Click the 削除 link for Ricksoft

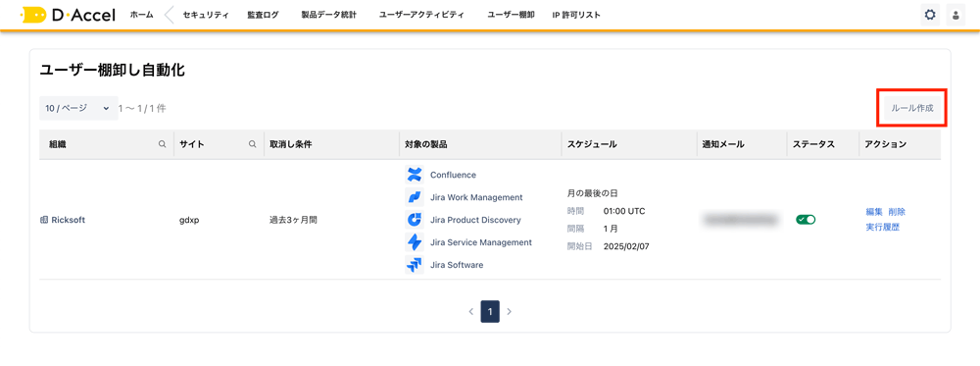pyautogui.click(x=897, y=212)
